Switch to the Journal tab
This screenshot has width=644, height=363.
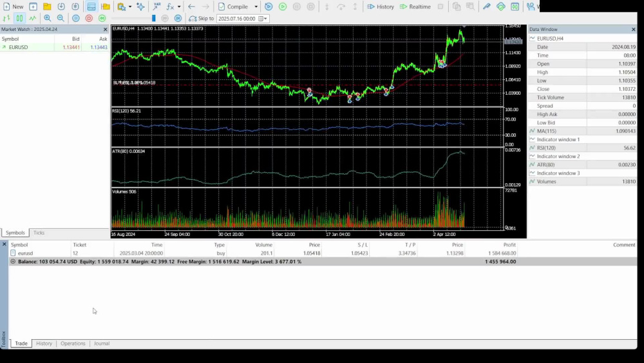(102, 344)
